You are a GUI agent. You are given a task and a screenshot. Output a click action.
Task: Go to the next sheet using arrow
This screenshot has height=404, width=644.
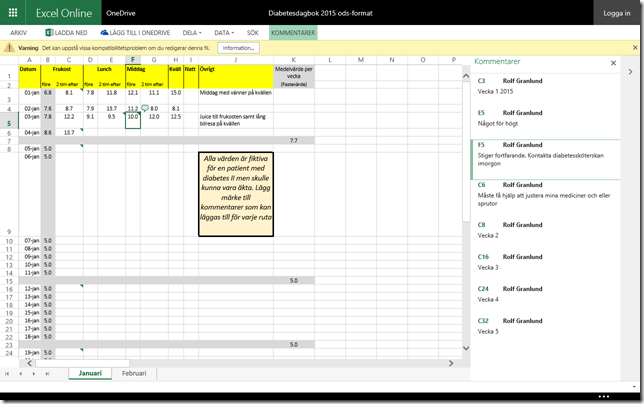pyautogui.click(x=34, y=373)
